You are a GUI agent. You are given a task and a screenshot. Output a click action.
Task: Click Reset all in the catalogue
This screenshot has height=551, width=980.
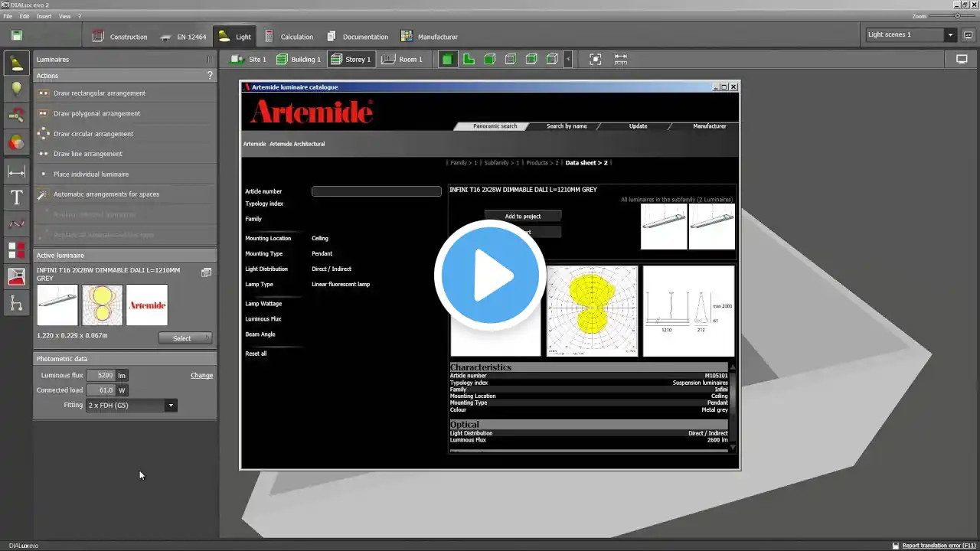[256, 354]
